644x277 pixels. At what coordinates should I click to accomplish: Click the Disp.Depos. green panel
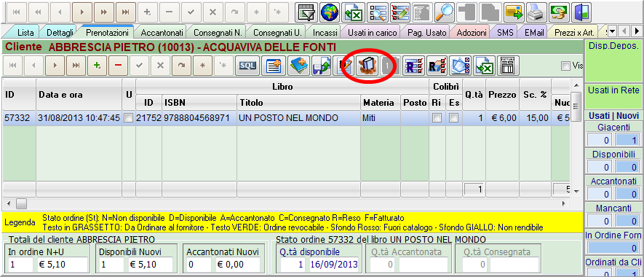(613, 61)
